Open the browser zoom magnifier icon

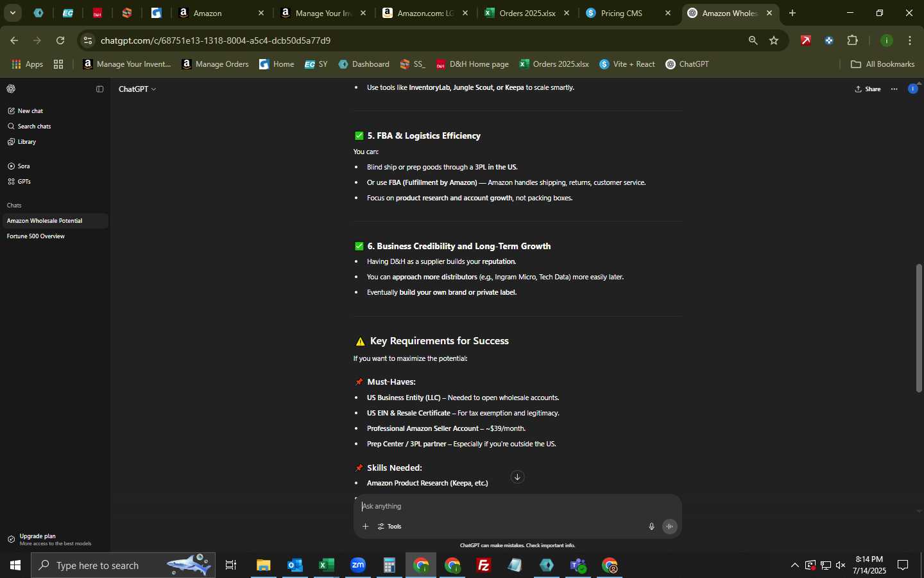(x=753, y=40)
